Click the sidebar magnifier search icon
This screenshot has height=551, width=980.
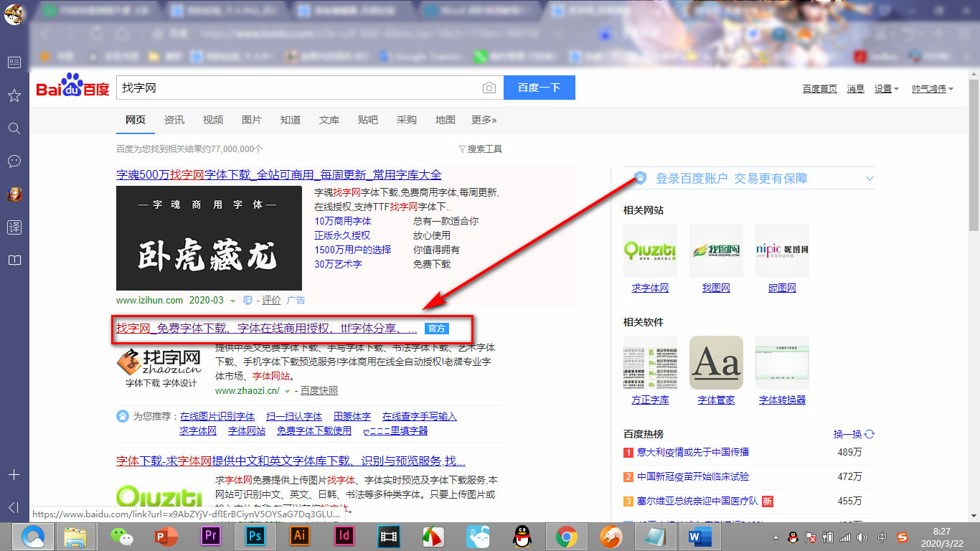pos(14,128)
